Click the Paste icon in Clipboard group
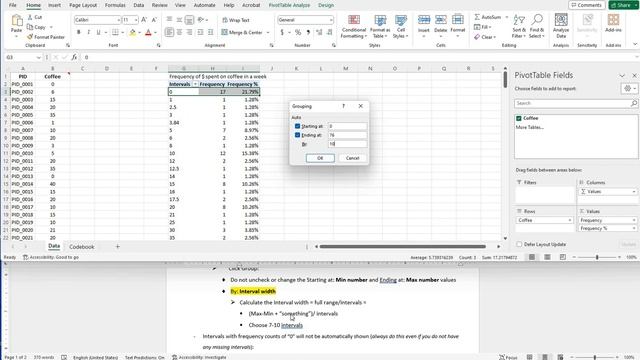640x360 pixels. point(16,20)
